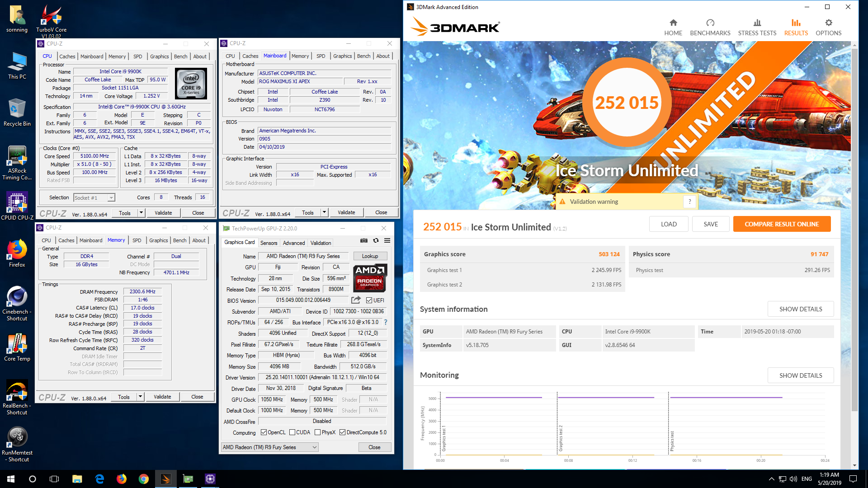Switch to Caches tab in CPU window
The image size is (868, 488).
67,56
